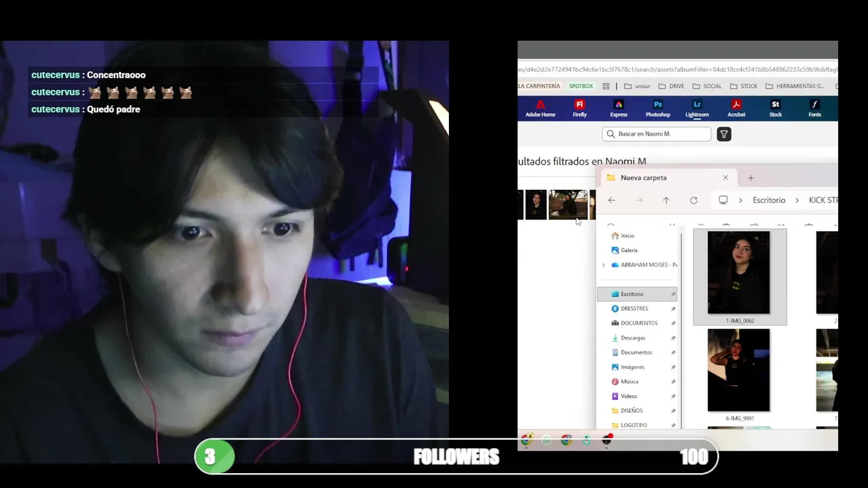Open Photoshop from the Adobe app bar
Screen dimensions: 868x488
658,108
